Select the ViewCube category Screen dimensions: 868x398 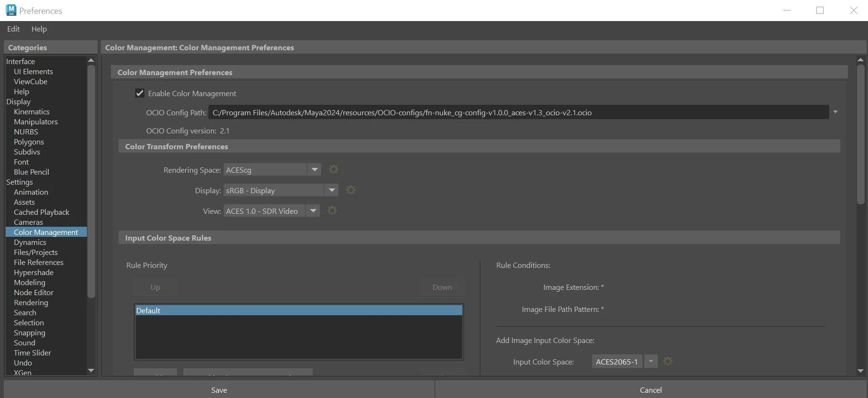pyautogui.click(x=31, y=81)
